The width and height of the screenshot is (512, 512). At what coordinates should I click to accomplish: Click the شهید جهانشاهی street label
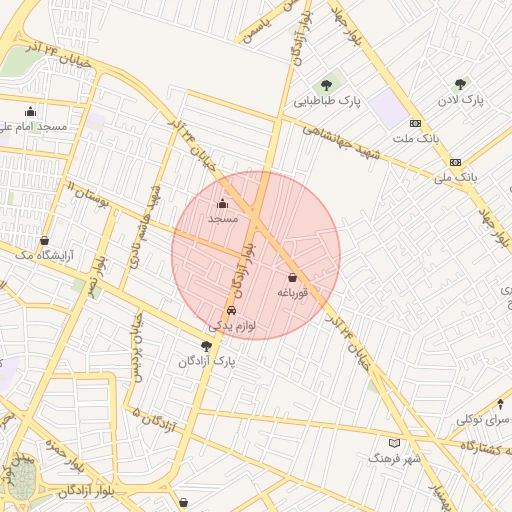[x=341, y=143]
